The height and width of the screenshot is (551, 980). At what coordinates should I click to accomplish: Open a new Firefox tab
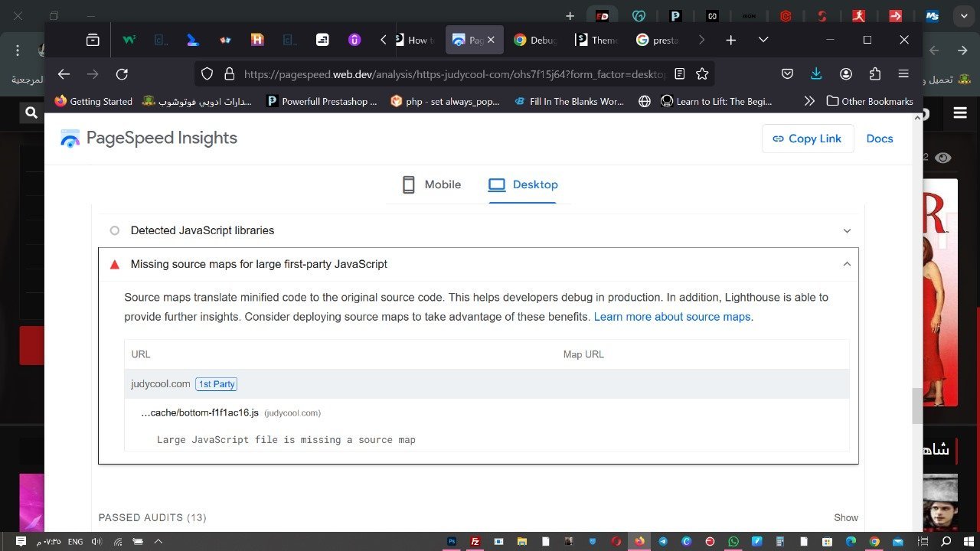(730, 40)
